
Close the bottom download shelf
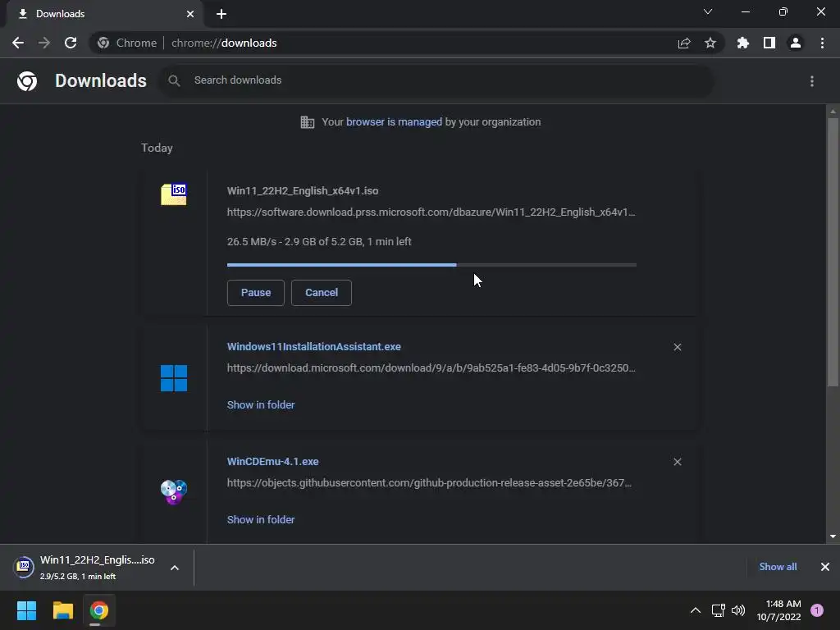pyautogui.click(x=825, y=567)
